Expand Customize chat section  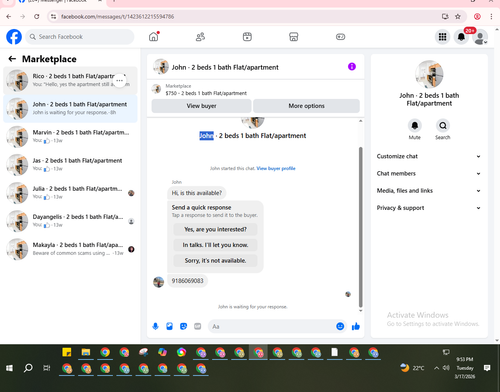[429, 156]
